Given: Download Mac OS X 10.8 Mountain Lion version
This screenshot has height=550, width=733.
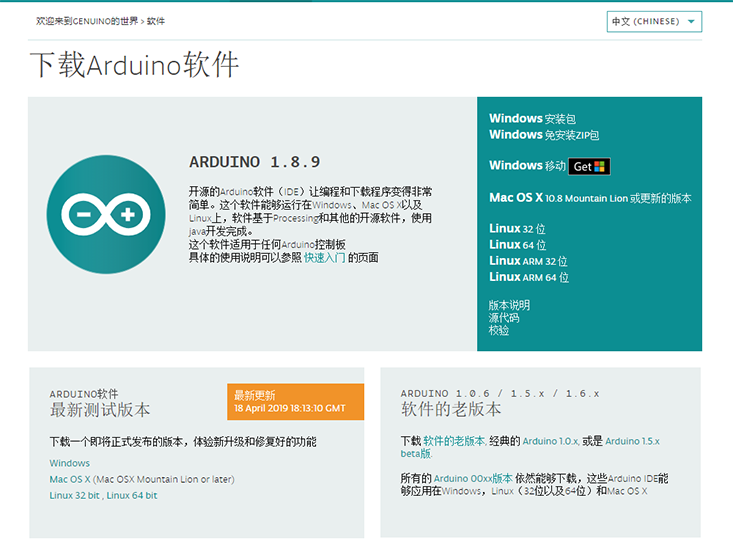Looking at the screenshot, I should 590,198.
